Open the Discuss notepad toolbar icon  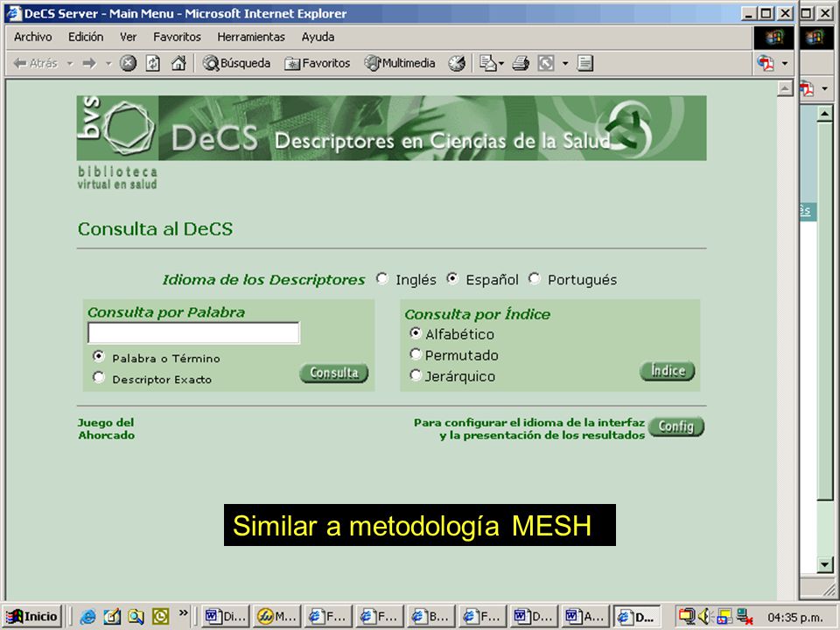[585, 63]
